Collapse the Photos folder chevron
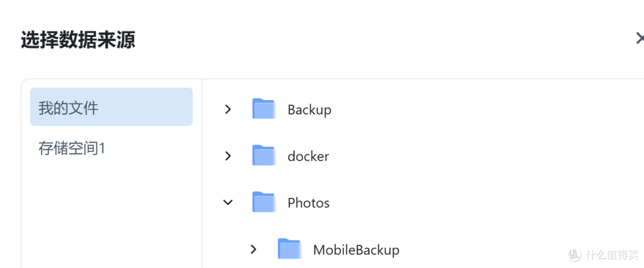Image resolution: width=644 pixels, height=268 pixels. (228, 202)
